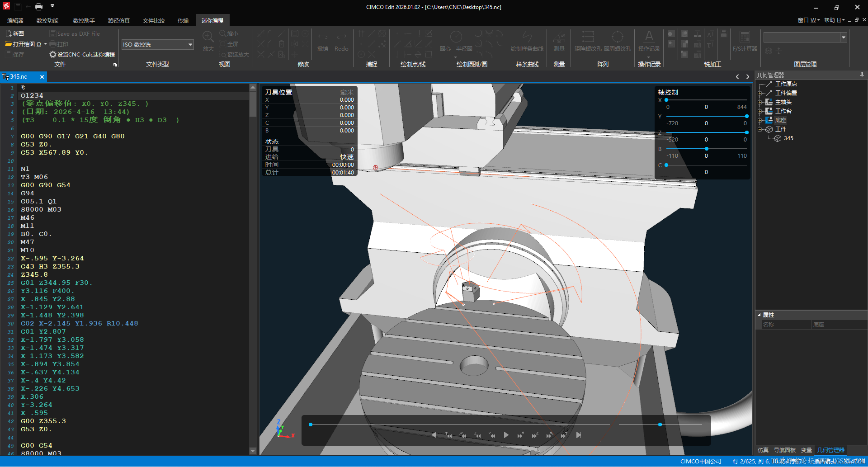
Task: Jump to simulation end
Action: [x=579, y=435]
